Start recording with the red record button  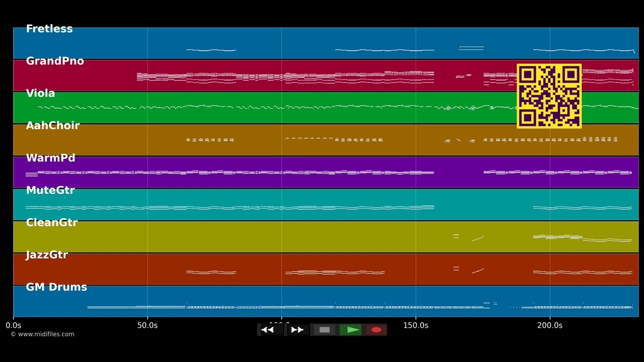[376, 330]
